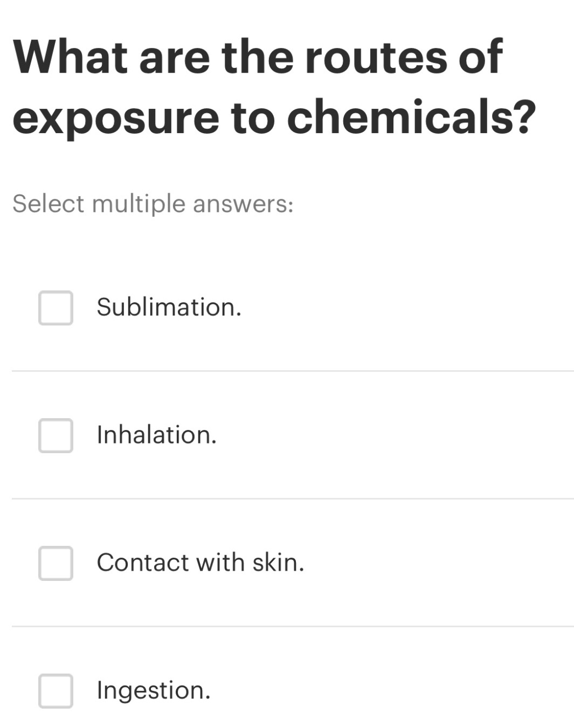
Task: Click the Select multiple answers instruction
Action: (x=153, y=204)
